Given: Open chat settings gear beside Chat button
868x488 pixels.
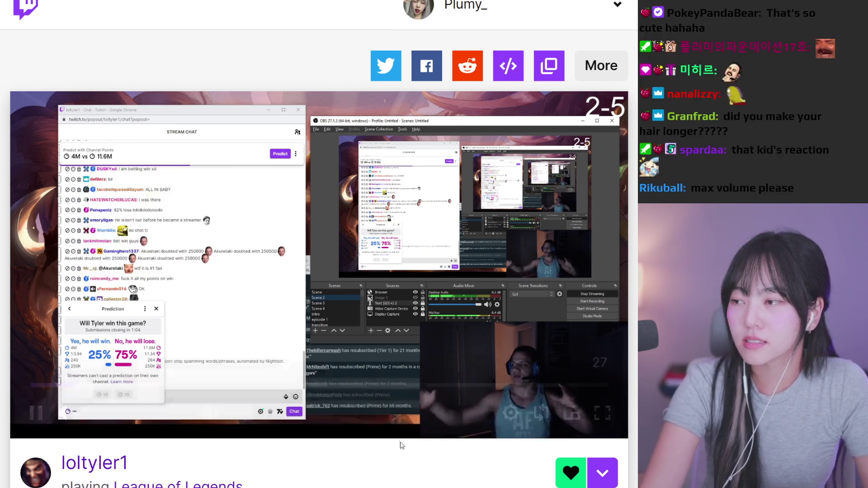Looking at the screenshot, I should pyautogui.click(x=260, y=412).
